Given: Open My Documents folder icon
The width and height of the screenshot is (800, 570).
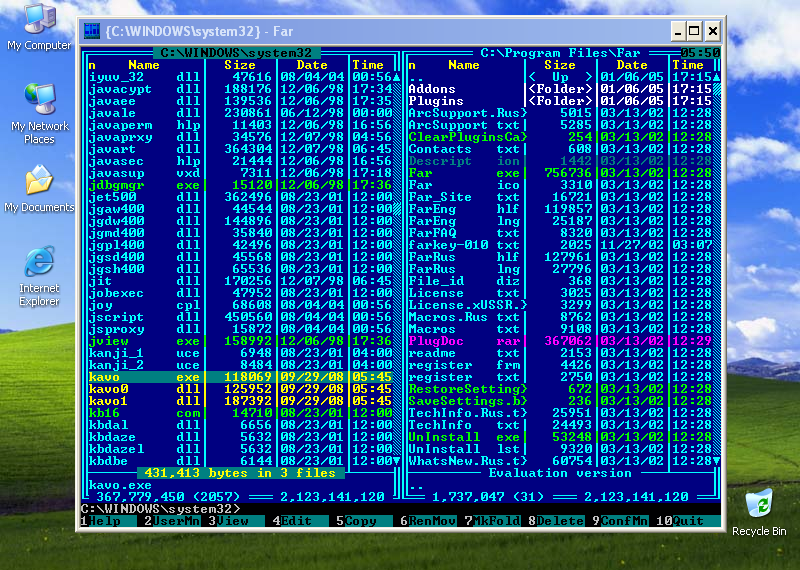Looking at the screenshot, I should (x=39, y=189).
